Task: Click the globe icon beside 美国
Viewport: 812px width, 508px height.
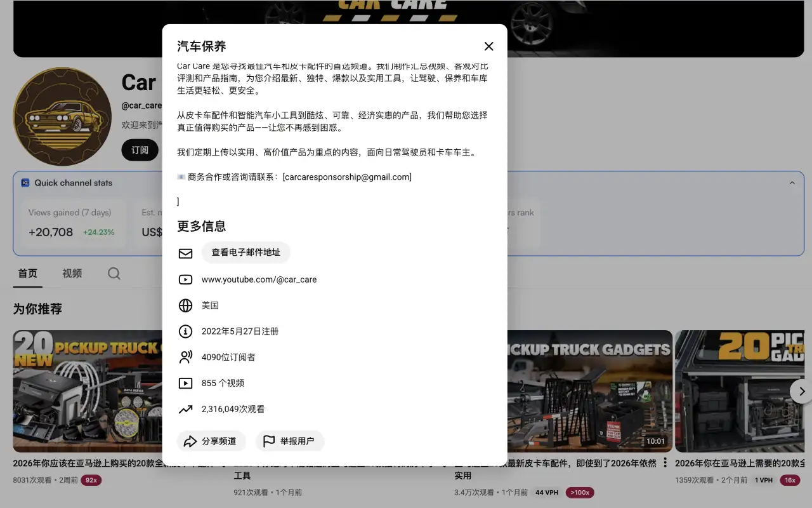Action: (185, 305)
